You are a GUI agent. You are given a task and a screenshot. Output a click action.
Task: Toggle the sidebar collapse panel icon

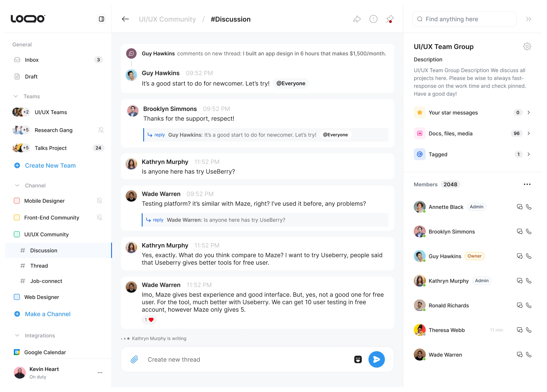pos(101,19)
